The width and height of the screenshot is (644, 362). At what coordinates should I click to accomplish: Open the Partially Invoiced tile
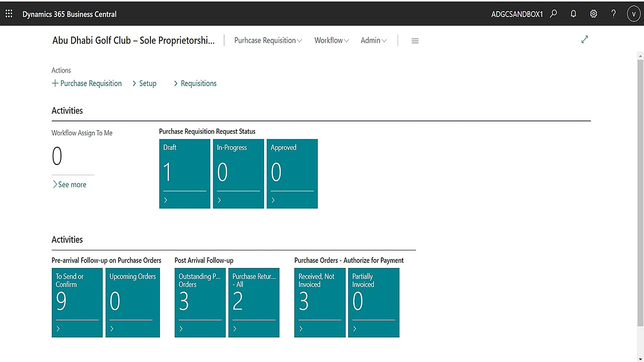coord(374,303)
